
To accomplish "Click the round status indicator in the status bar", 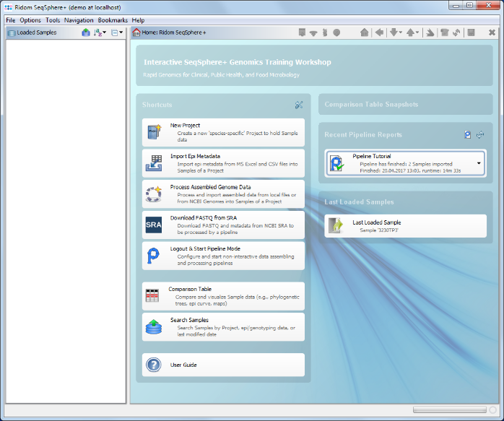I will click(x=492, y=409).
